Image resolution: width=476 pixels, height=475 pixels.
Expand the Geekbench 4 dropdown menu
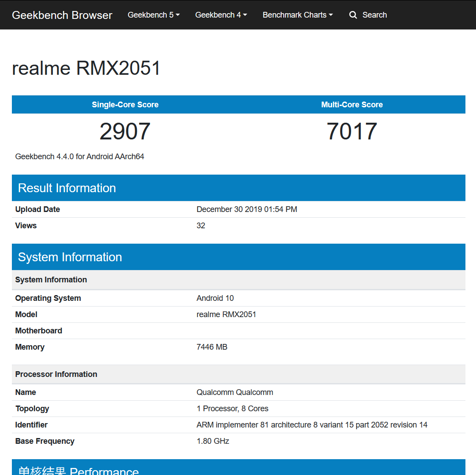[x=221, y=15]
